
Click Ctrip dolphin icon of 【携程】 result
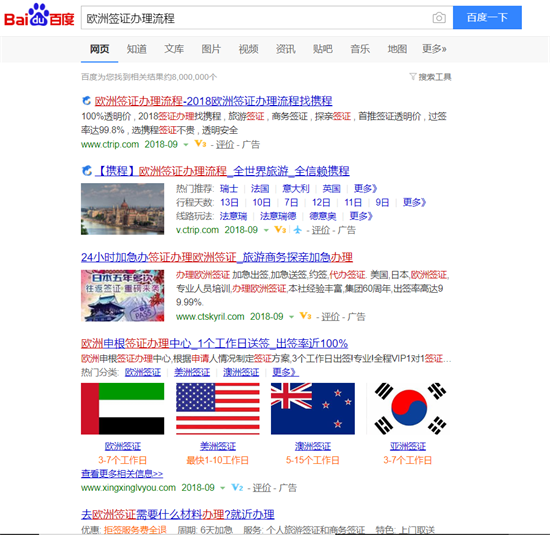pyautogui.click(x=86, y=171)
